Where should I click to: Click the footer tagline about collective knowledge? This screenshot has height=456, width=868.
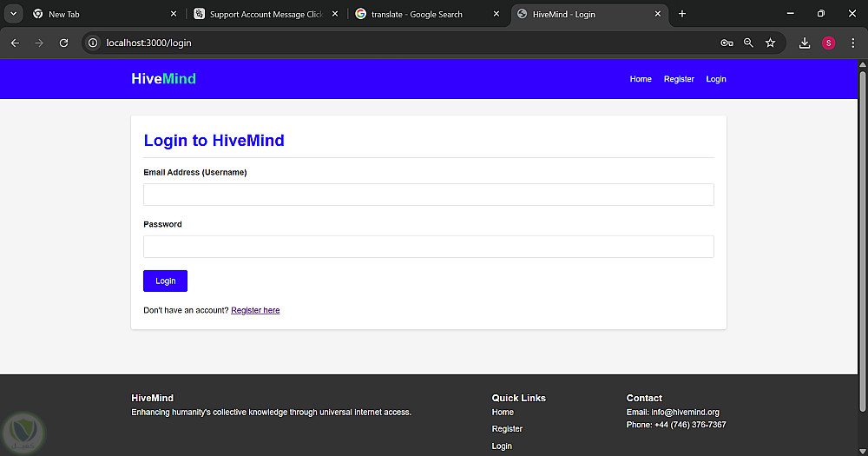pos(271,413)
